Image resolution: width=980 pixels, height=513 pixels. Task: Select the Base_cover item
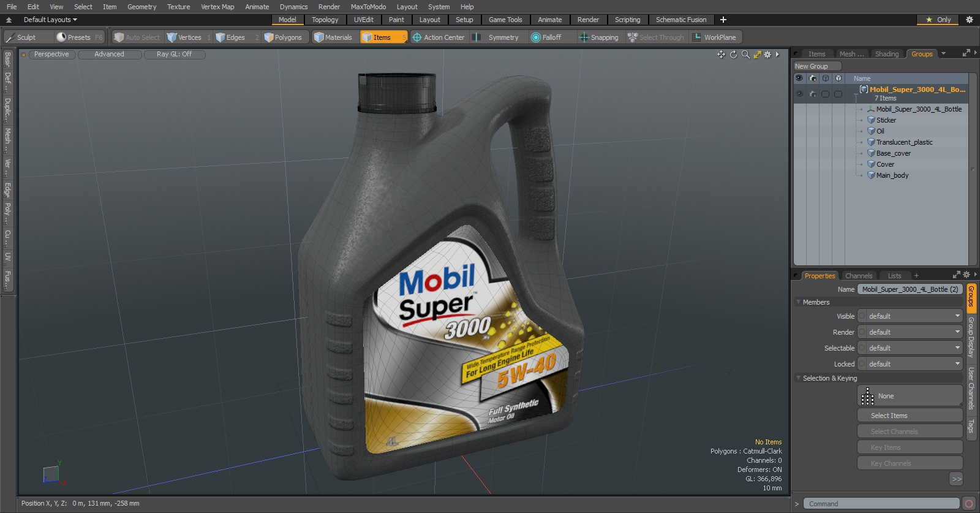tap(893, 153)
